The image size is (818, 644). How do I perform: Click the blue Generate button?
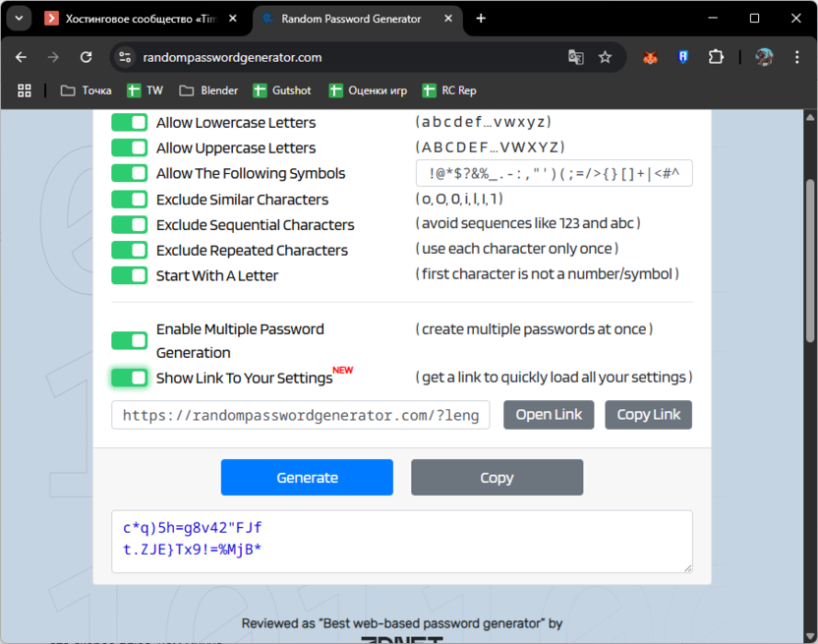pyautogui.click(x=307, y=478)
